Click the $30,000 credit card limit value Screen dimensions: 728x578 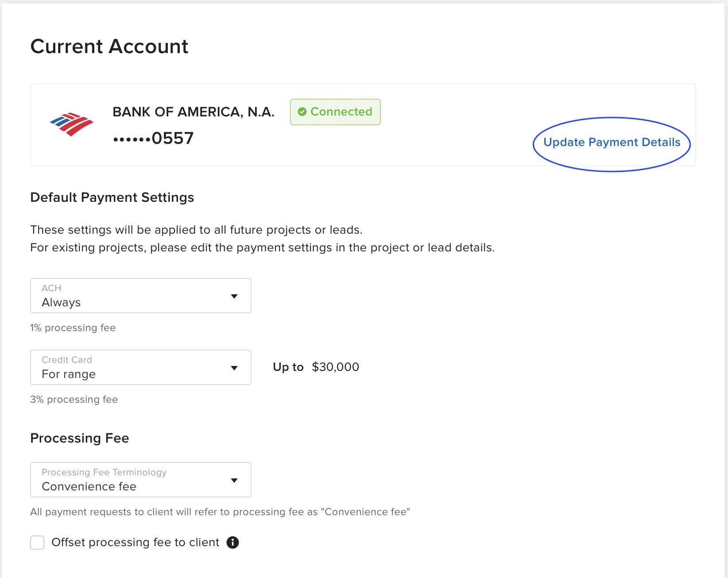[x=336, y=366]
